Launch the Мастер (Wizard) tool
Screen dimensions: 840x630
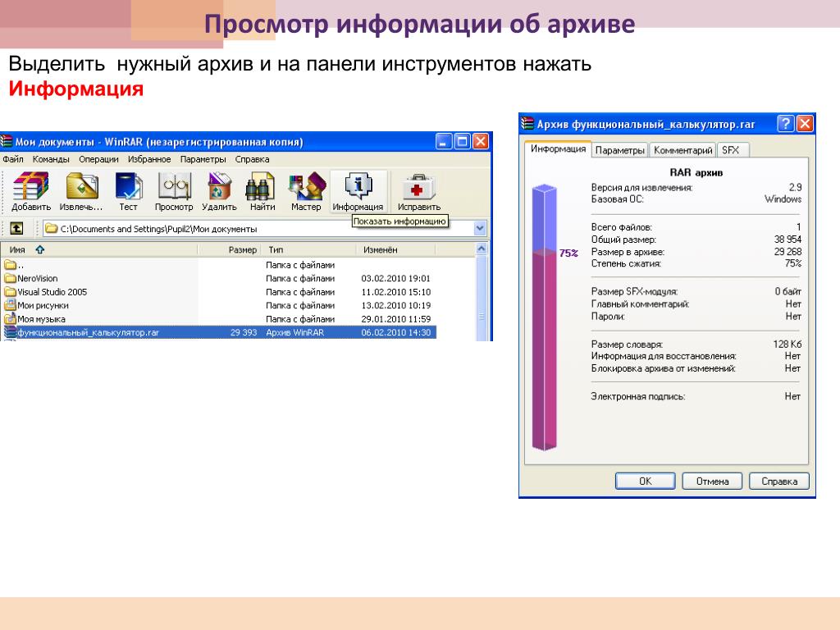[x=306, y=191]
